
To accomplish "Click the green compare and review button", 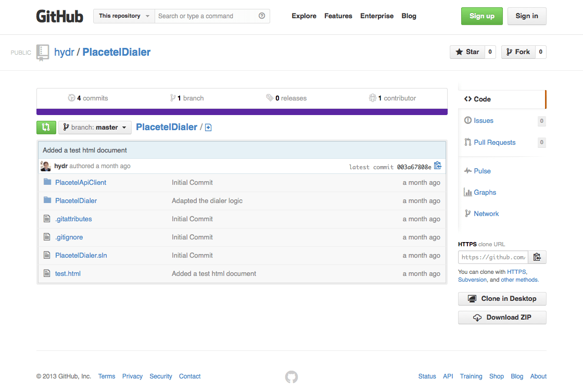I will pyautogui.click(x=46, y=127).
